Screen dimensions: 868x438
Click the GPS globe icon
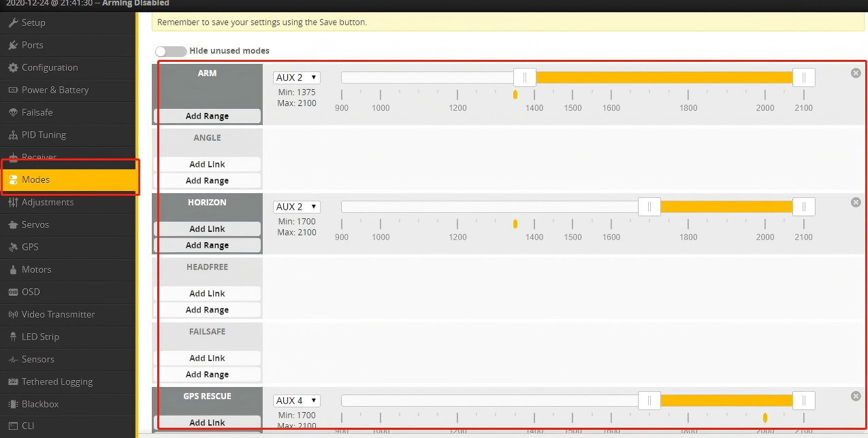pos(13,247)
